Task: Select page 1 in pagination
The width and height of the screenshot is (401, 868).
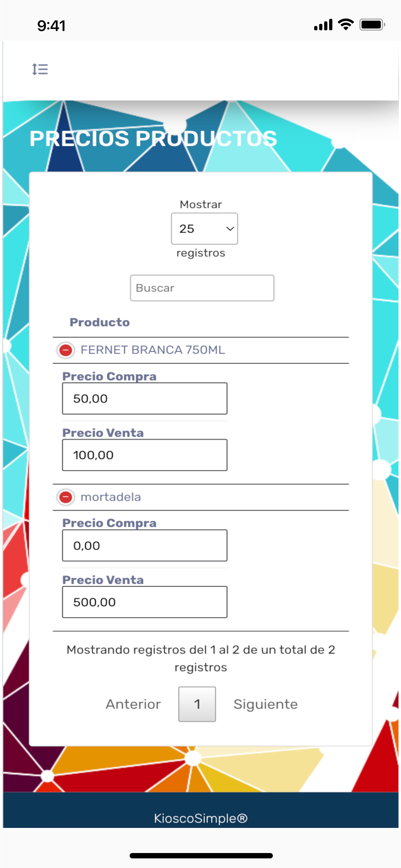Action: [x=197, y=704]
